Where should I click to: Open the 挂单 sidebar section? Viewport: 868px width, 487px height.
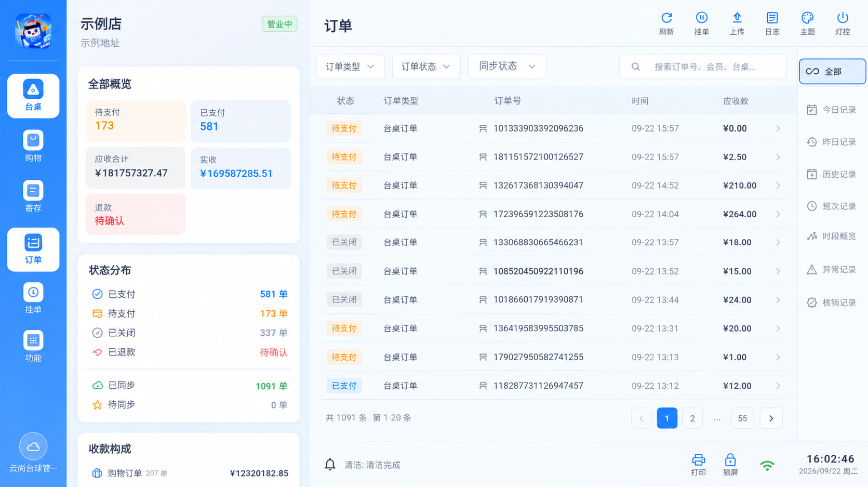[x=33, y=299]
